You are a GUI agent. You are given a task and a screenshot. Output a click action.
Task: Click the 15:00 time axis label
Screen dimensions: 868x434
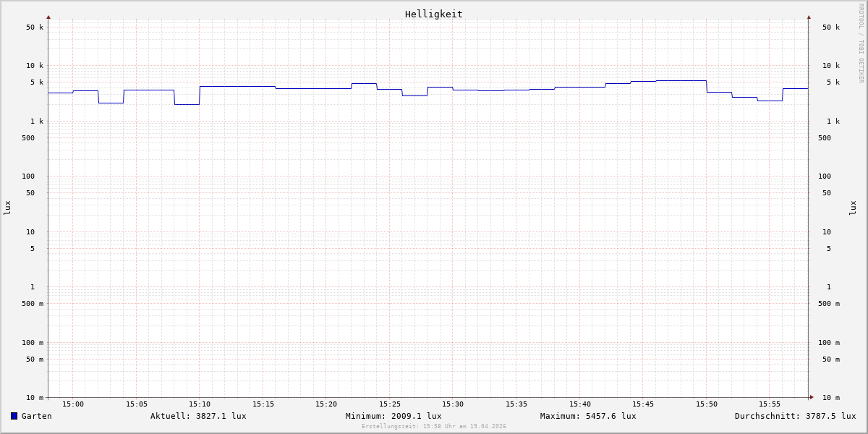point(73,404)
